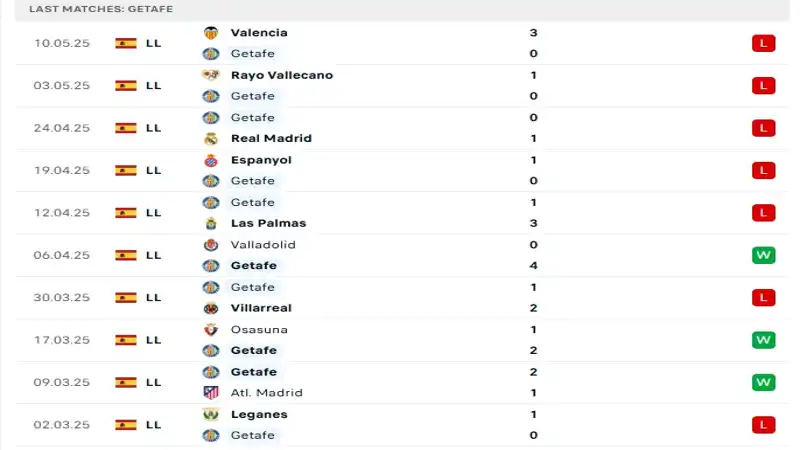Screen dimensions: 800x450
Task: Click the green W badge for Valladolid match
Action: [x=764, y=255]
